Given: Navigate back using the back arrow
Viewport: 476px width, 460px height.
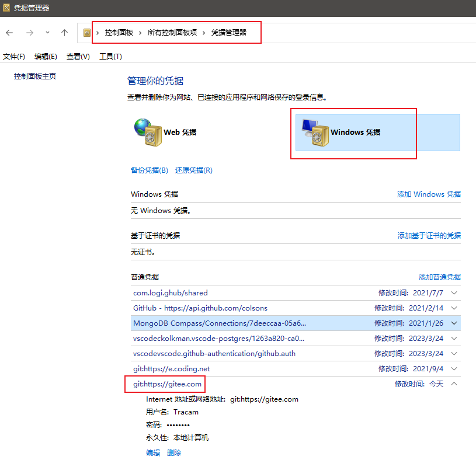Looking at the screenshot, I should pos(9,33).
